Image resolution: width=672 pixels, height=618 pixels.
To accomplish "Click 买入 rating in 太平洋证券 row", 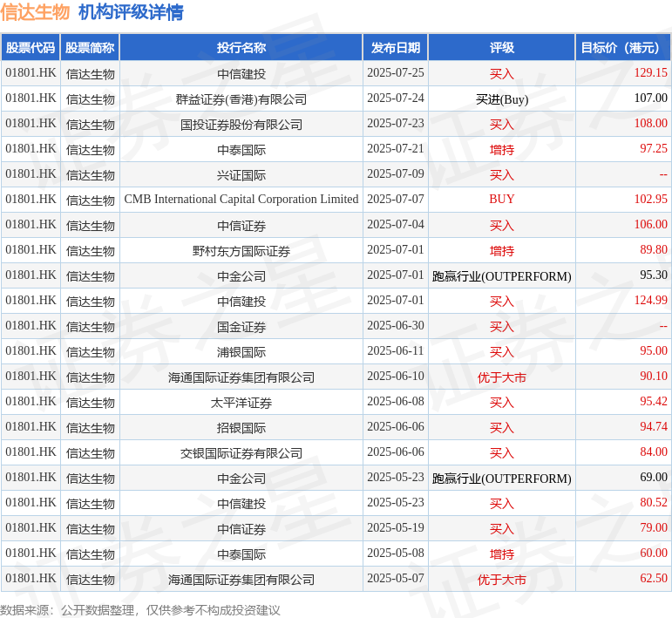I will point(502,403).
